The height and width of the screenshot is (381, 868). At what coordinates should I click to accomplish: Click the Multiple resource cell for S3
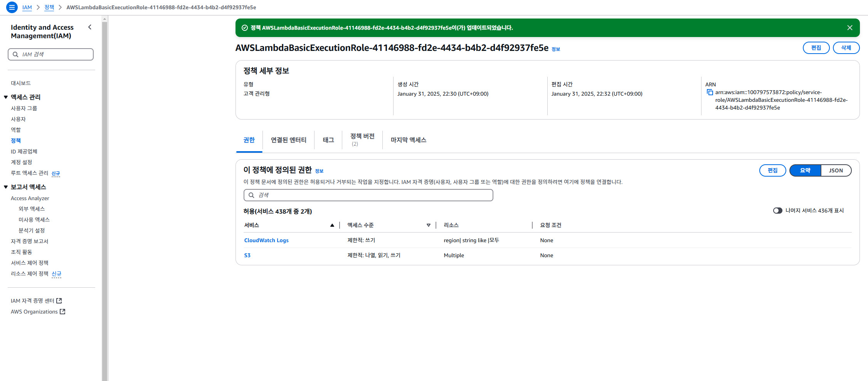tap(454, 255)
